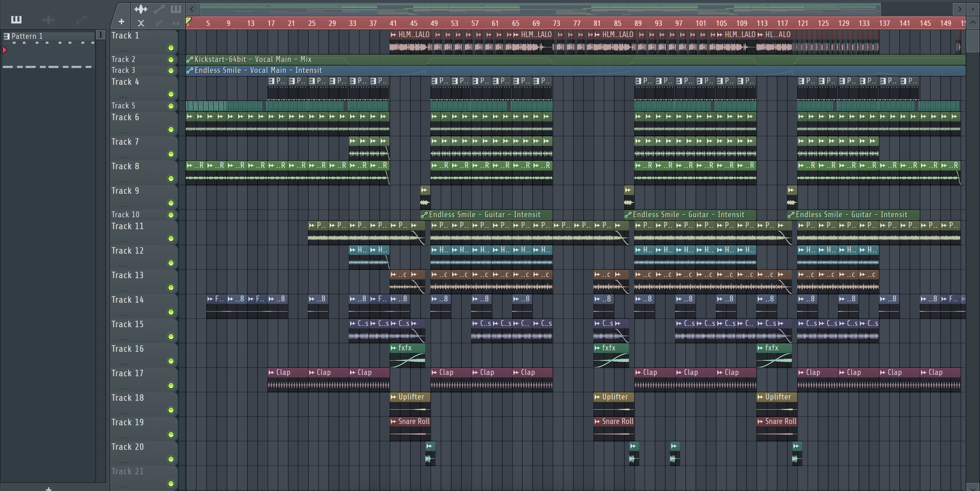This screenshot has height=491, width=980.
Task: Select the Track 18 header
Action: click(144, 404)
